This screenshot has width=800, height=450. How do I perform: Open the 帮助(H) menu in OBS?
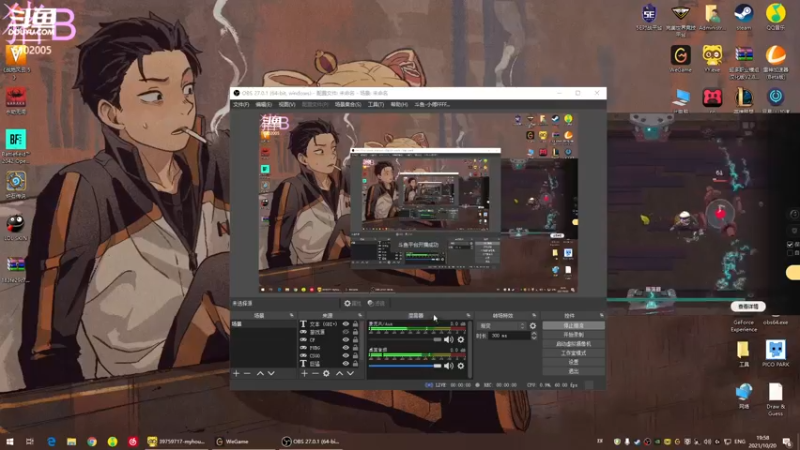399,105
